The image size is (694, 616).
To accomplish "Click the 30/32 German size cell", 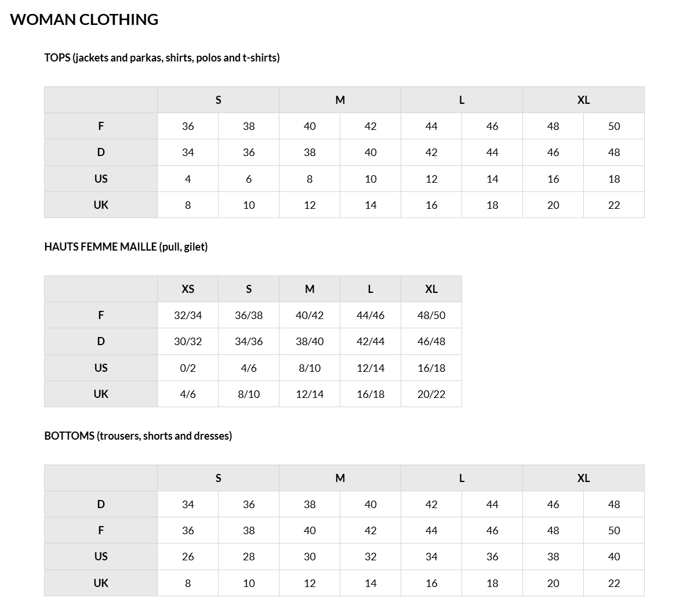I will pyautogui.click(x=188, y=341).
